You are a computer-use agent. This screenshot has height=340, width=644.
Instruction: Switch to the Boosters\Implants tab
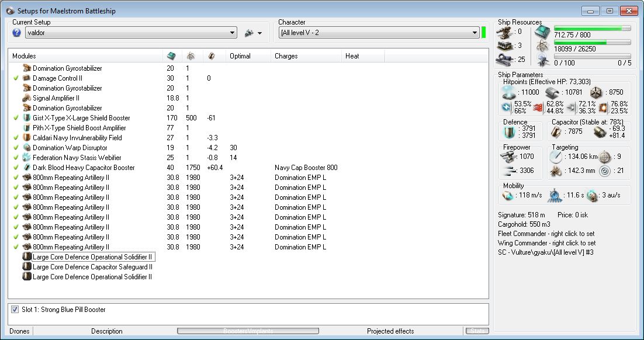click(248, 331)
